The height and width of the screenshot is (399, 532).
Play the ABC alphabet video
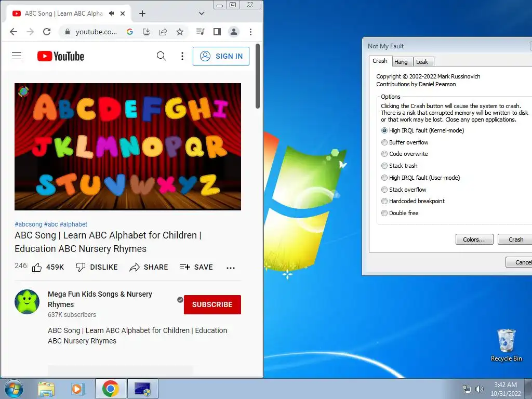128,147
